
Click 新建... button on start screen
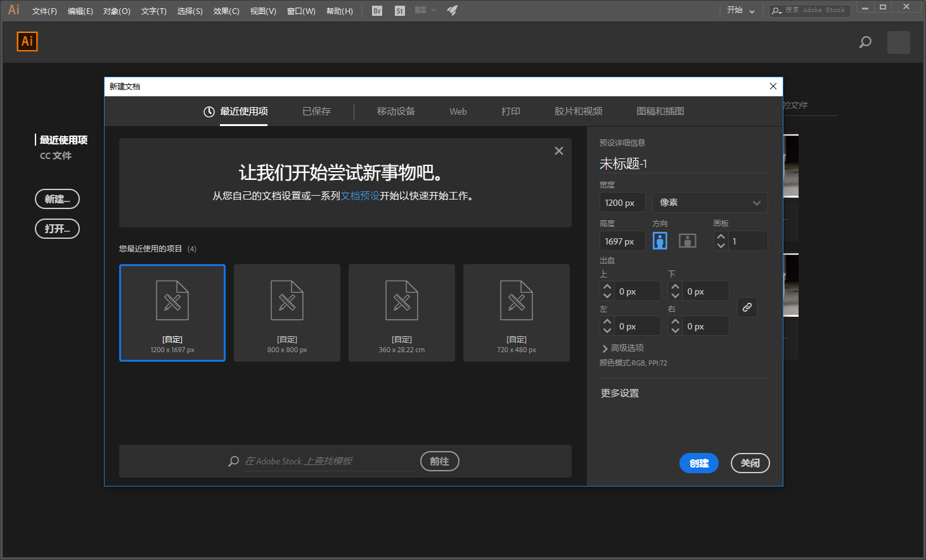click(57, 199)
